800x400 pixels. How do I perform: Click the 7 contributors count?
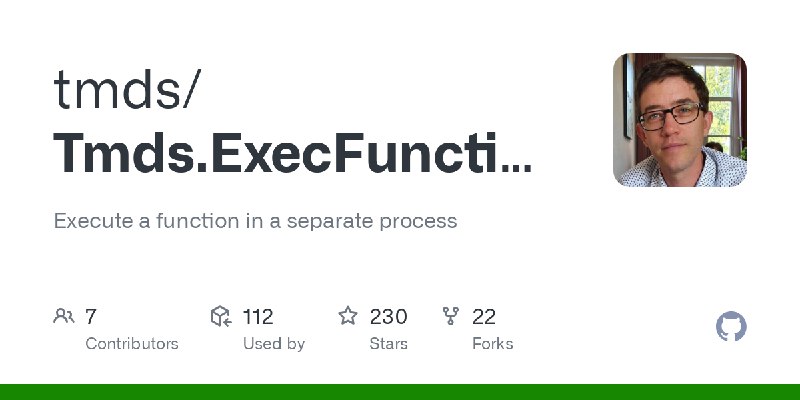click(x=91, y=317)
